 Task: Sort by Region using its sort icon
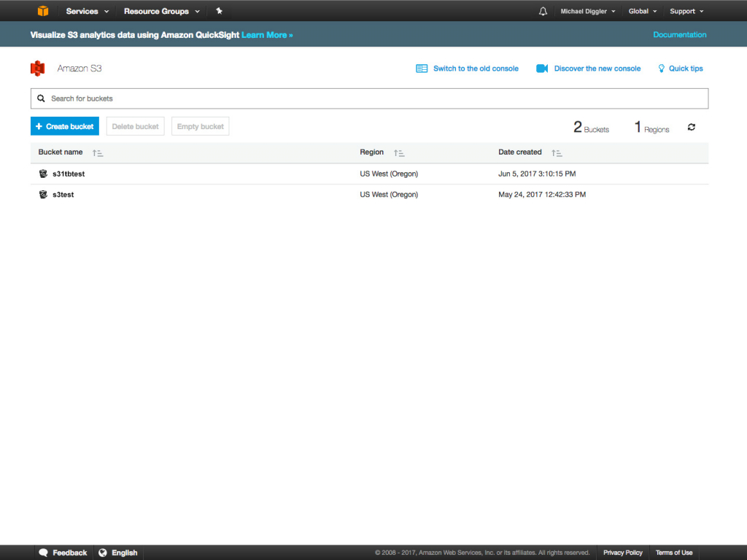(x=399, y=153)
